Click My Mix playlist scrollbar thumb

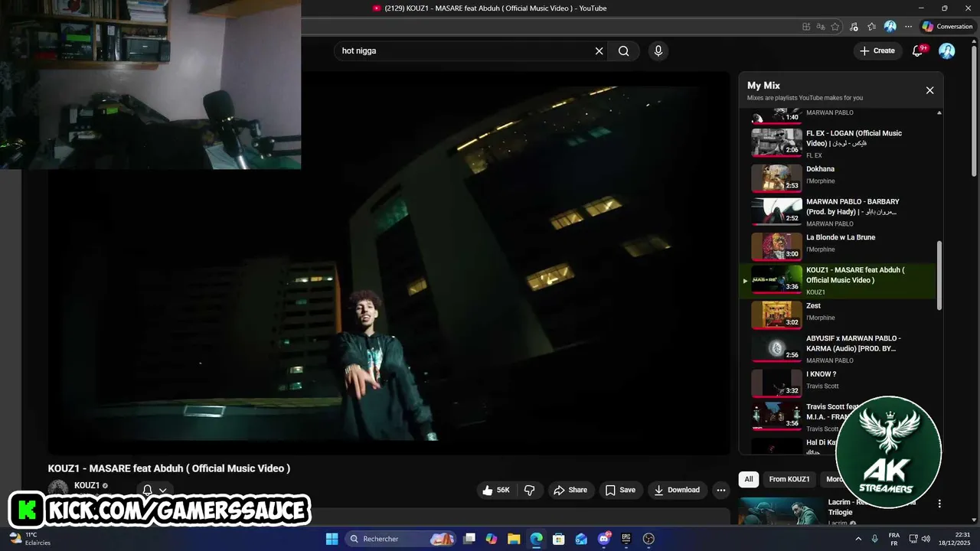pos(939,275)
